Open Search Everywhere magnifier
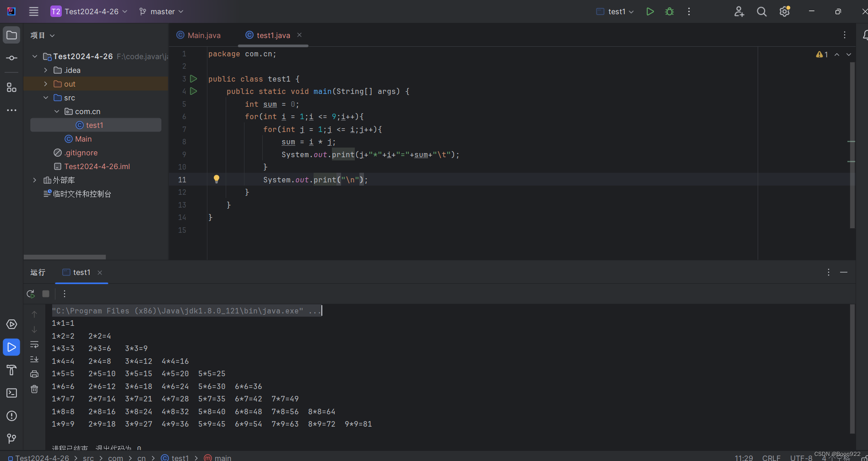This screenshot has width=868, height=461. [762, 11]
